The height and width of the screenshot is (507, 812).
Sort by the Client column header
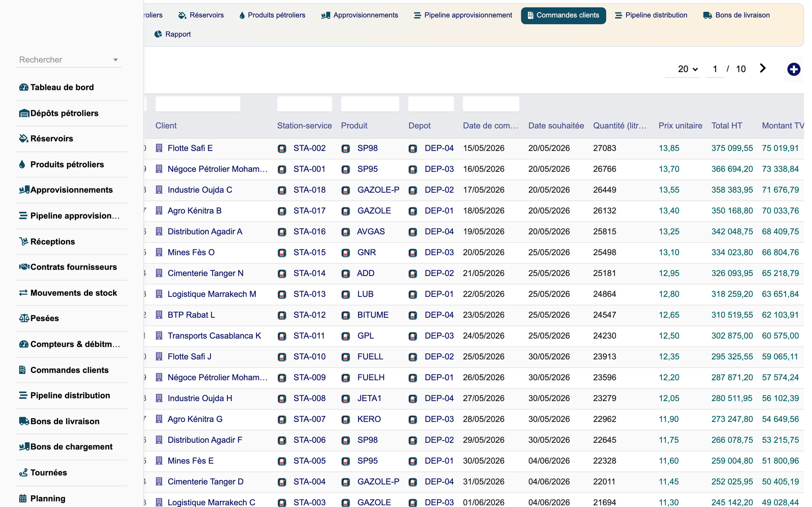[166, 125]
